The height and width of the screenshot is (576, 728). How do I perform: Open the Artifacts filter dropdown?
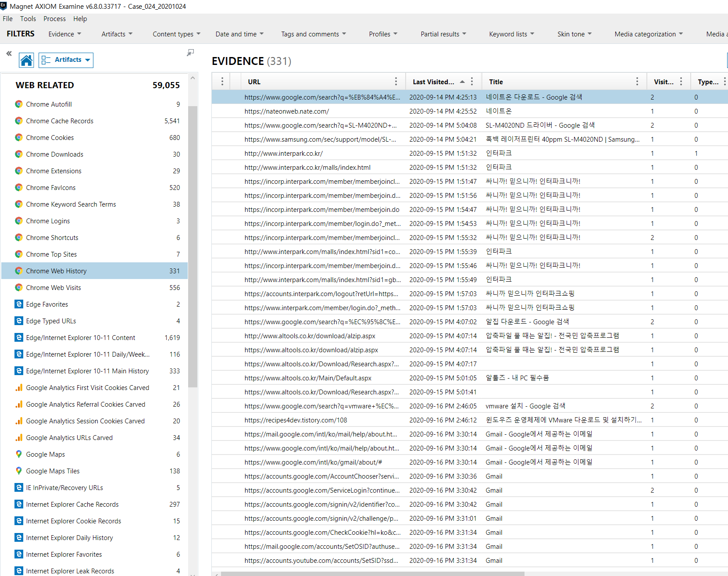117,34
